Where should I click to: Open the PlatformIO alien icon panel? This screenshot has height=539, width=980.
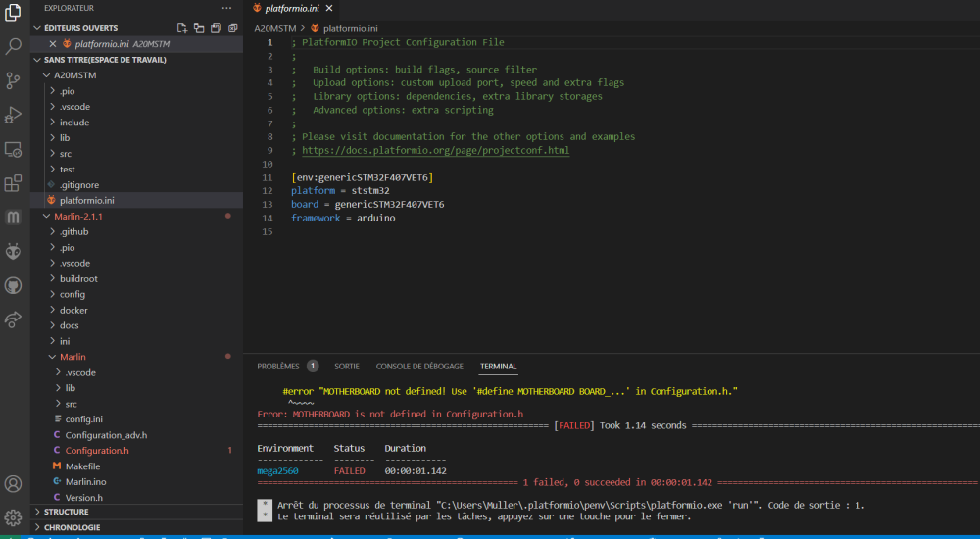tap(14, 252)
